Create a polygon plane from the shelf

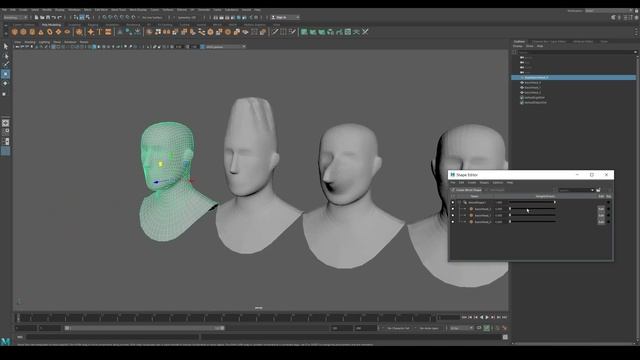[x=58, y=32]
